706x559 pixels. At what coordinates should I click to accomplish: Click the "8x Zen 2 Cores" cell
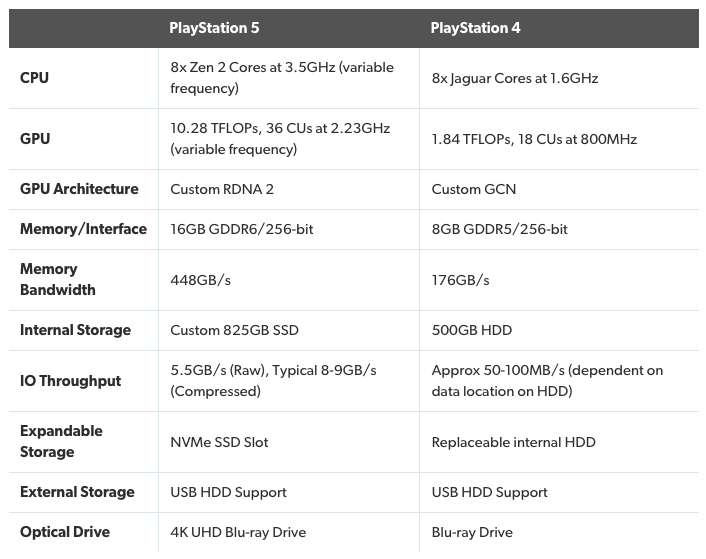282,78
